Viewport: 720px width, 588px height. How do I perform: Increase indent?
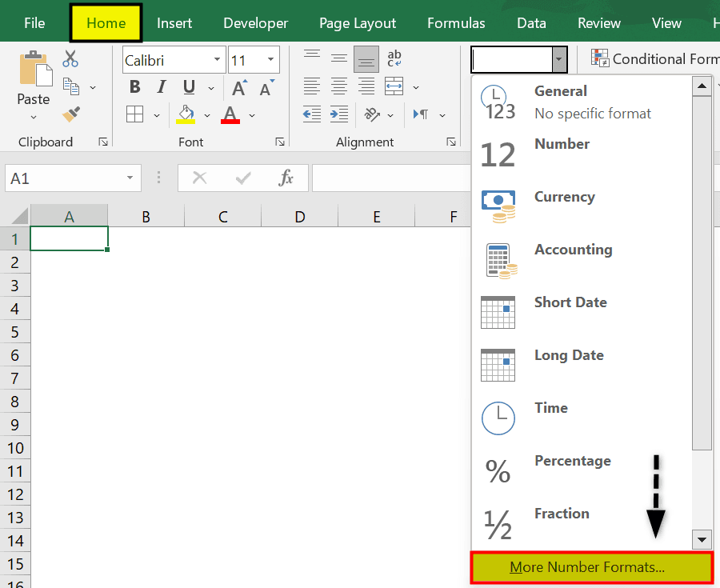(x=339, y=114)
